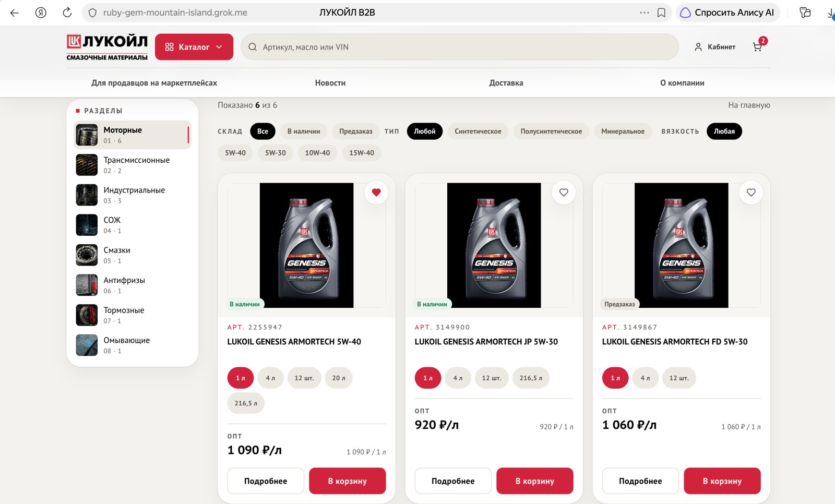Open ARMORTECH FD 5W-30 product image

pyautogui.click(x=681, y=245)
